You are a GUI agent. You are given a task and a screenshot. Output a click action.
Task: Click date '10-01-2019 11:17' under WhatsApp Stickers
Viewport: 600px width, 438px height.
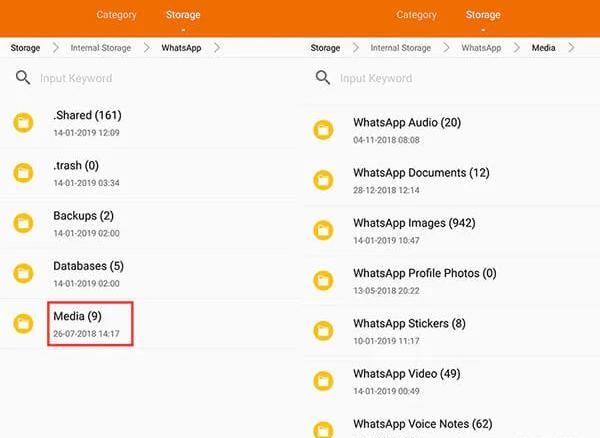pos(386,341)
